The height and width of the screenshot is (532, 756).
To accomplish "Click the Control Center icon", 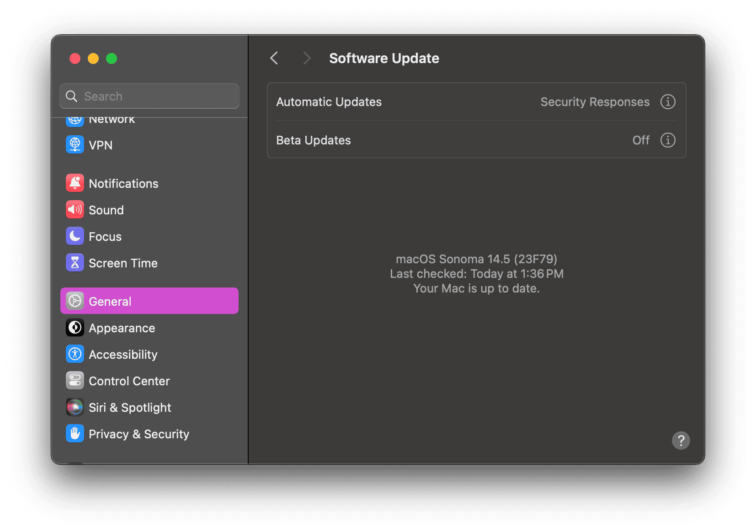I will coord(75,381).
